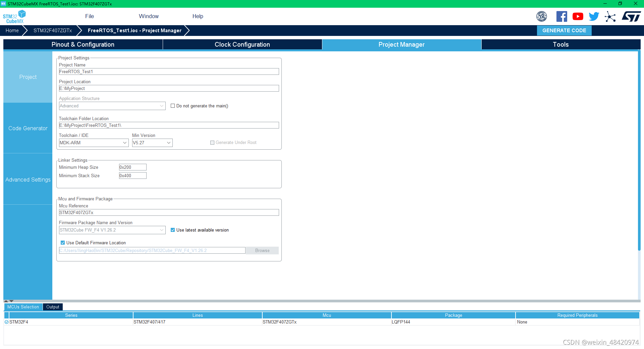This screenshot has height=349, width=644.
Task: Click the firmware repository path field
Action: (x=152, y=250)
